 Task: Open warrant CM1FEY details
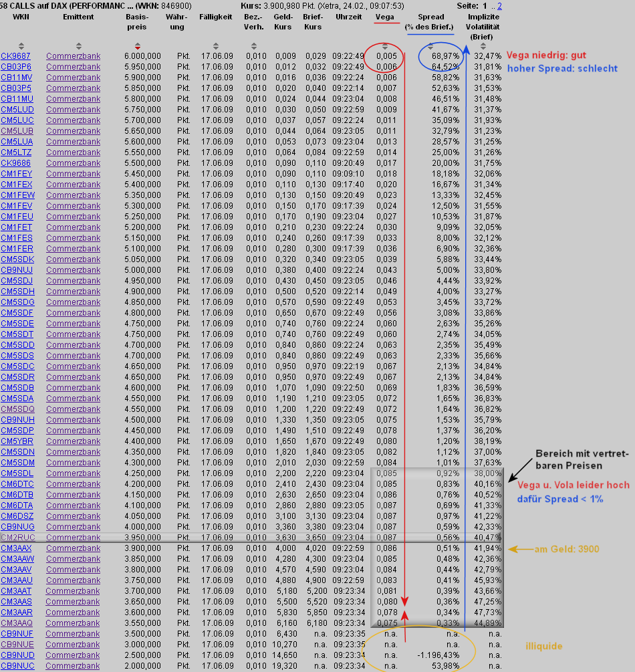17,174
